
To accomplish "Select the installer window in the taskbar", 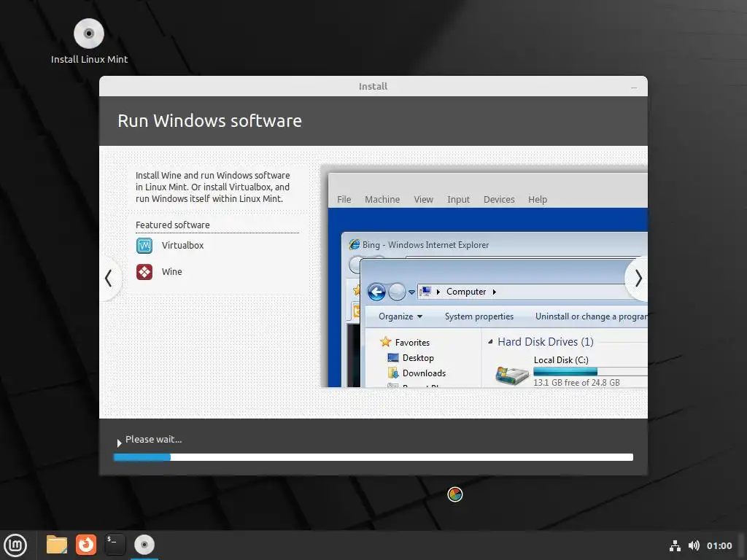I will point(144,545).
